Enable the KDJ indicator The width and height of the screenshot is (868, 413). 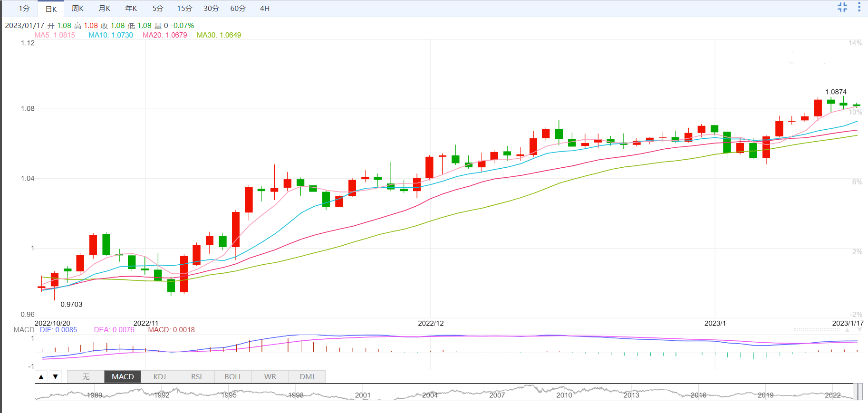(x=160, y=377)
